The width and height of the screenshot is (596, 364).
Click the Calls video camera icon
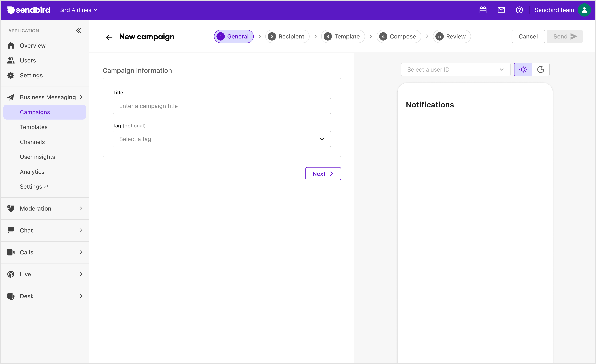click(x=11, y=252)
